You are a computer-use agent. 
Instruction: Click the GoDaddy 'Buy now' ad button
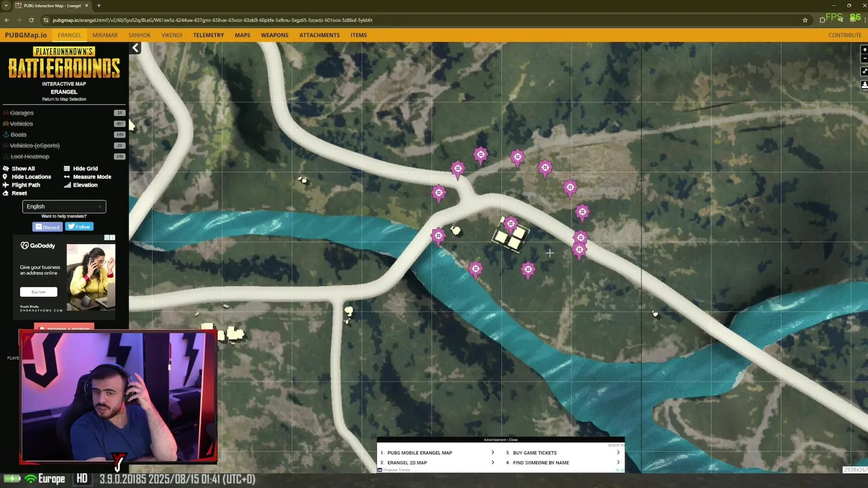pos(39,292)
